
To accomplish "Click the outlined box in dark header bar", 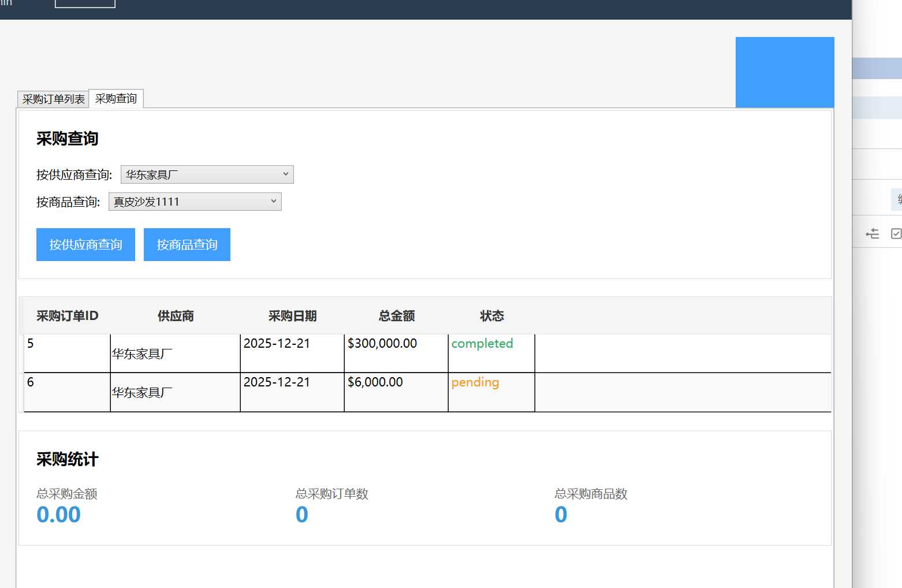I will (x=85, y=3).
